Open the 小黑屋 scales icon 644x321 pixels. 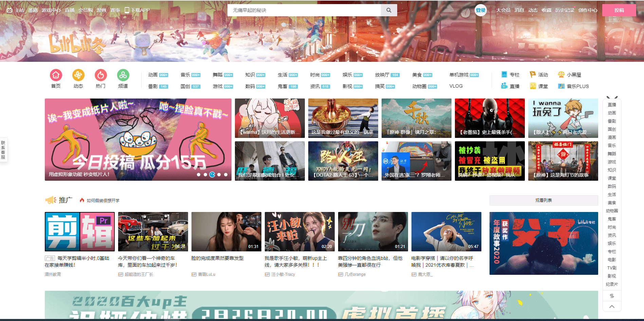pyautogui.click(x=561, y=74)
